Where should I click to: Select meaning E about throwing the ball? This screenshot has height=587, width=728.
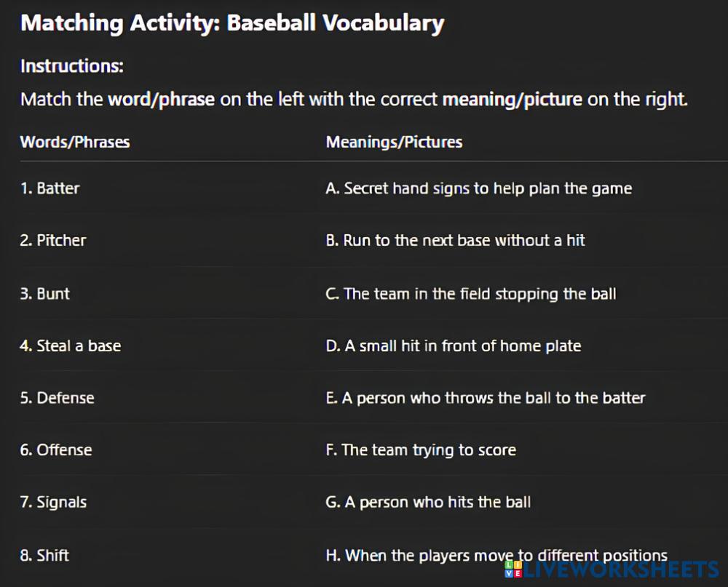485,398
